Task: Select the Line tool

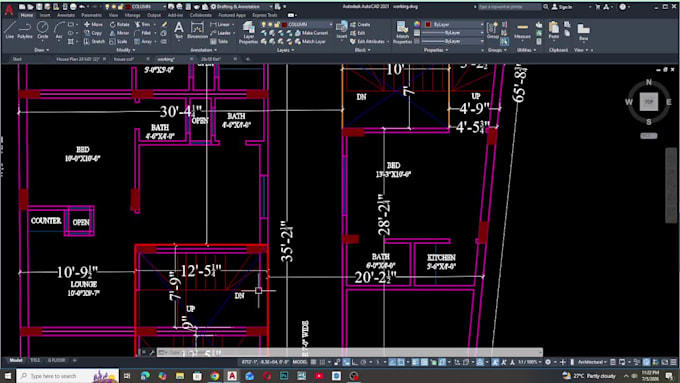Action: tap(10, 30)
